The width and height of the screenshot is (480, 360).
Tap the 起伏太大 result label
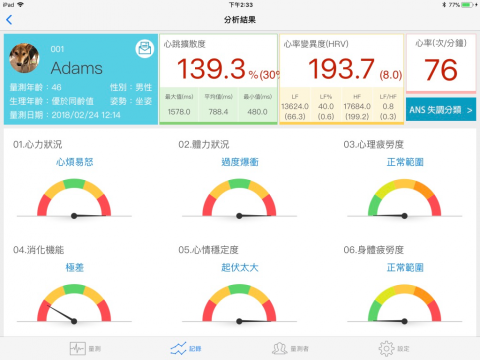[240, 268]
